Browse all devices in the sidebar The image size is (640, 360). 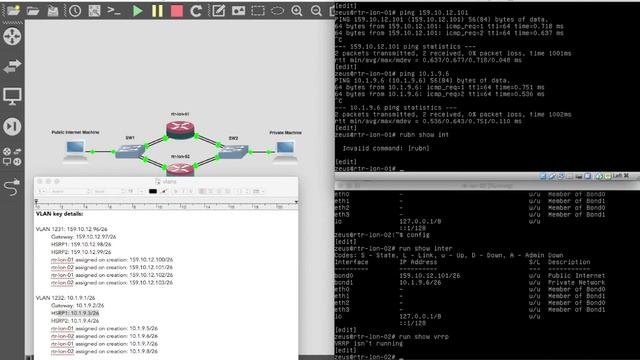coord(12,157)
